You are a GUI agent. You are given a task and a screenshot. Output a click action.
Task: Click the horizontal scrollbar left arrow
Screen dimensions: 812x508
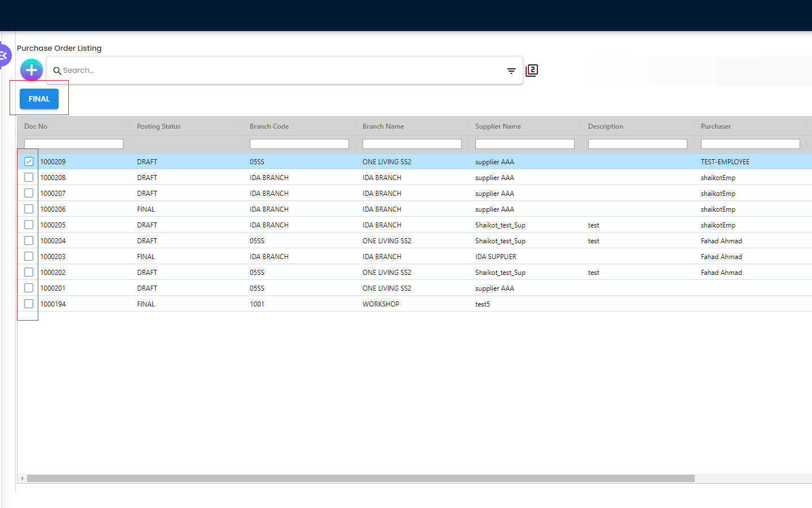[x=22, y=479]
